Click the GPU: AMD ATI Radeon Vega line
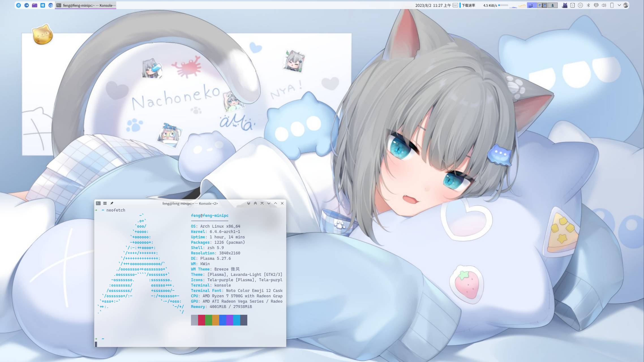644x362 pixels. [237, 301]
